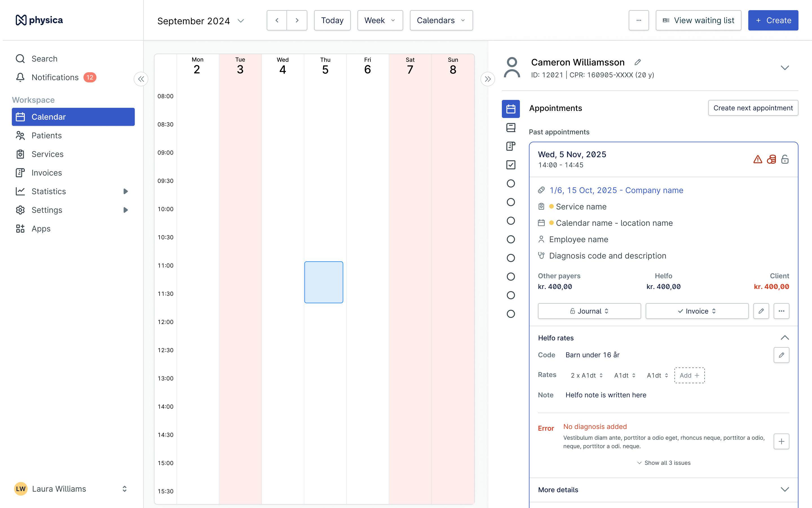Expand the Statistics submenu arrow
Viewport: 812px width, 508px height.
click(x=125, y=191)
